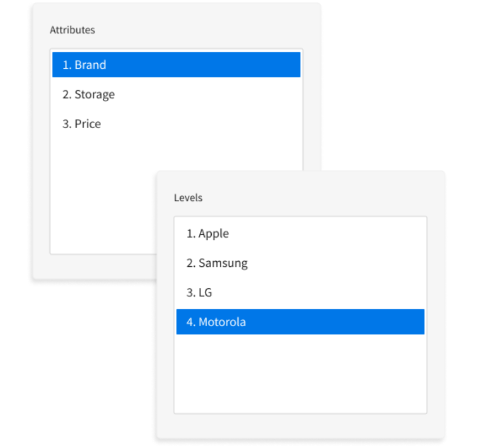Select the LG level
This screenshot has height=448, width=480.
tap(205, 293)
